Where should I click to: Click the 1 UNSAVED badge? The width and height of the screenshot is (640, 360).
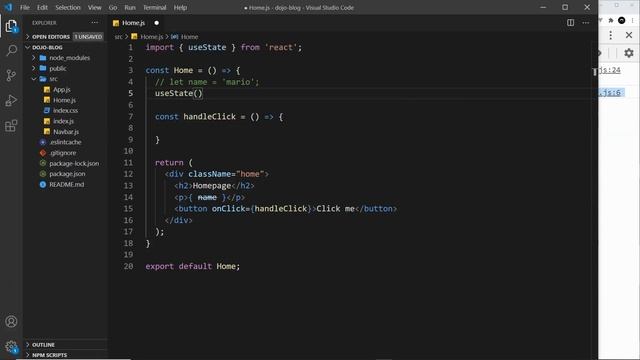click(88, 37)
